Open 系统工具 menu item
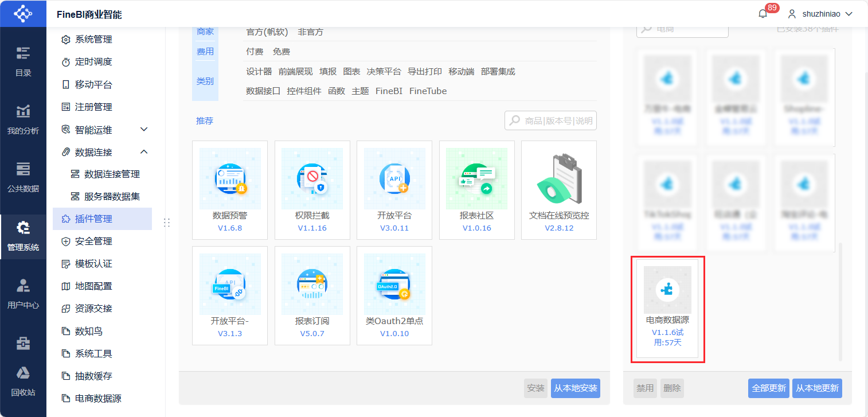The width and height of the screenshot is (868, 417). click(x=102, y=354)
